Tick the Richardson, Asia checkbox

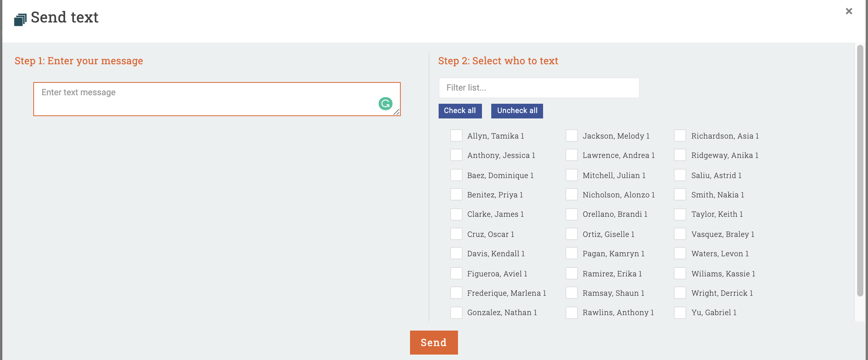(x=680, y=136)
